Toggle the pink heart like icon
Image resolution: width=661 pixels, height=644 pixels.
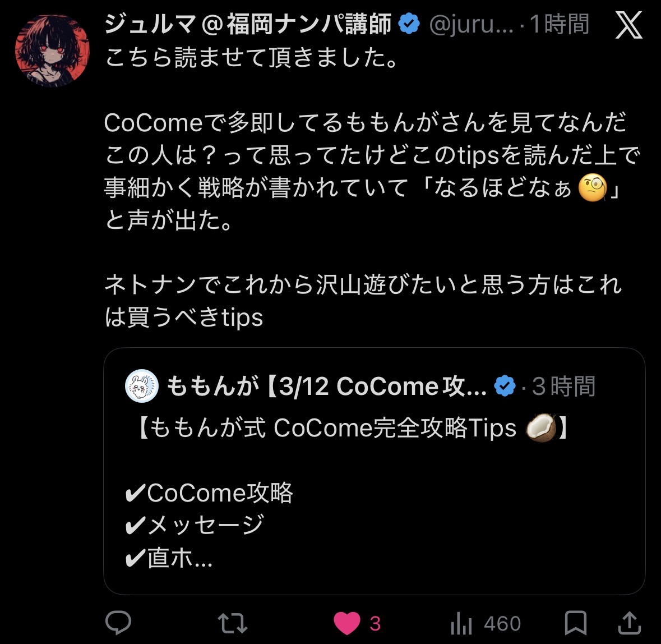347,623
